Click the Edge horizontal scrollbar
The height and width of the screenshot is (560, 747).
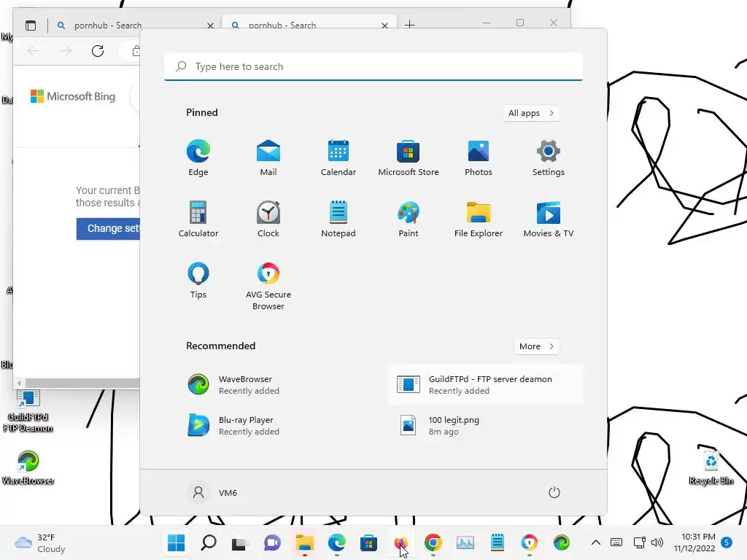click(x=82, y=383)
